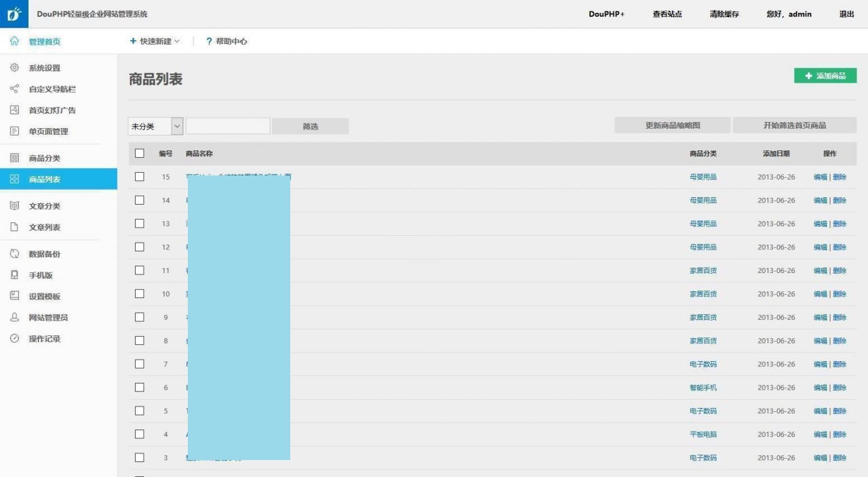Image resolution: width=868 pixels, height=477 pixels.
Task: Open 设置模板 in the sidebar
Action: tap(45, 296)
